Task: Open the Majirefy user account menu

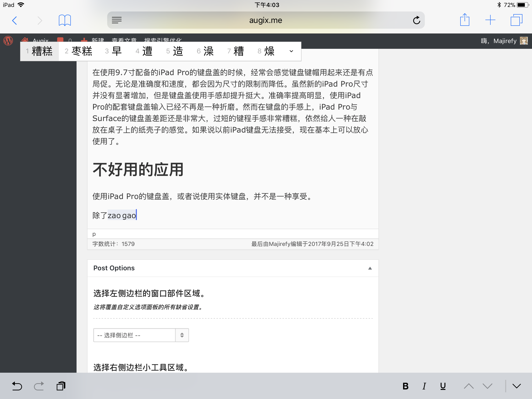Action: coord(504,41)
